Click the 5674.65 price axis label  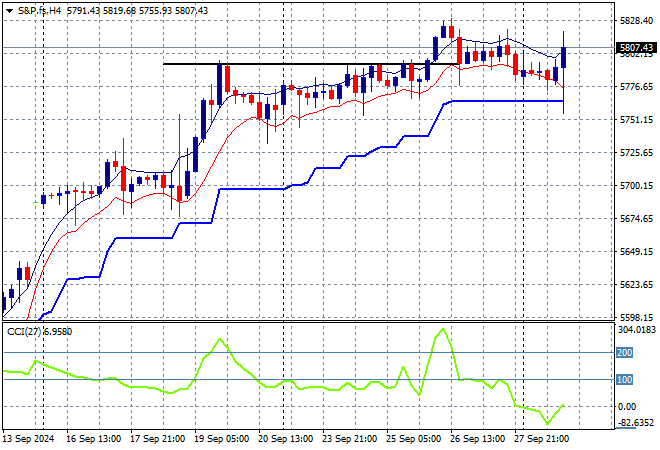(x=636, y=218)
